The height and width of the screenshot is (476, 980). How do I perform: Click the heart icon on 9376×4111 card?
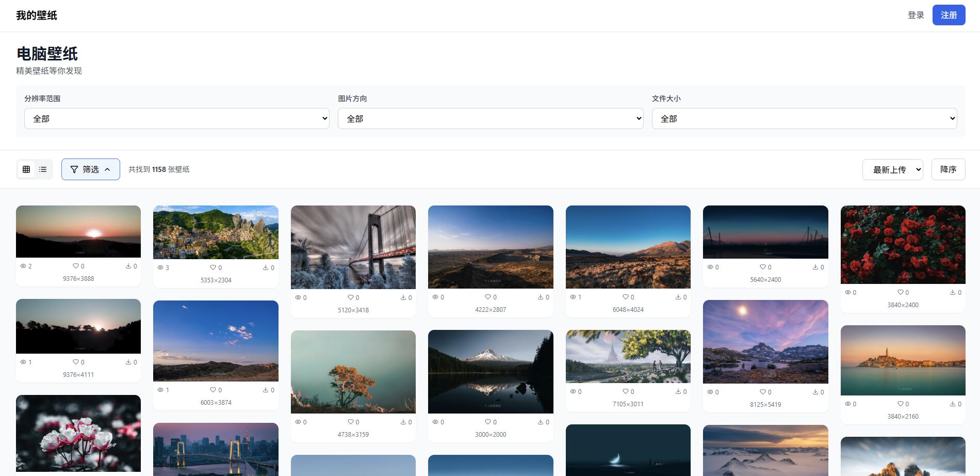(75, 362)
